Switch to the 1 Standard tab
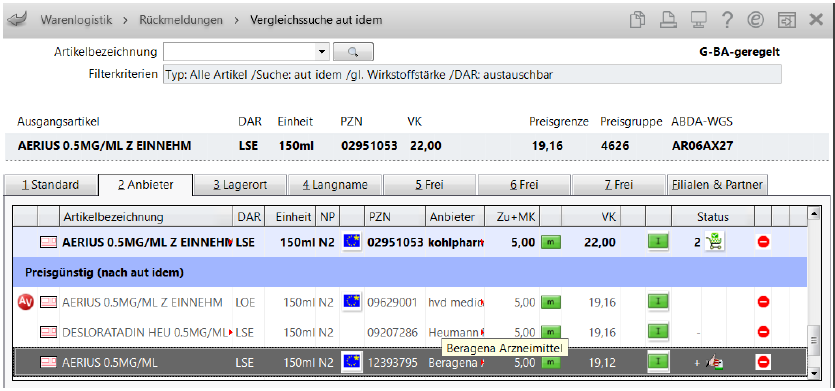 [51, 185]
